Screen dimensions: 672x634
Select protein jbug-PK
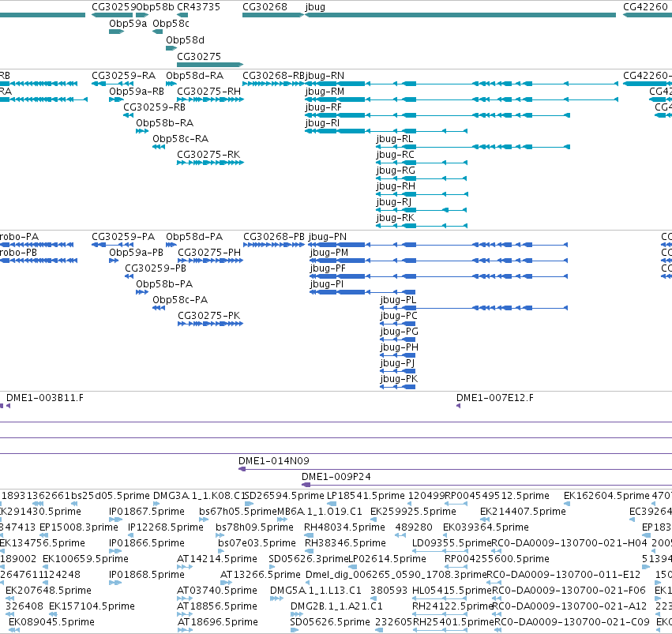click(398, 387)
